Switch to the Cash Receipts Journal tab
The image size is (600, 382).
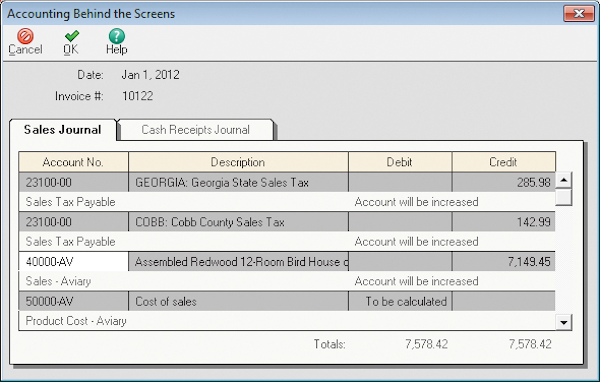196,130
